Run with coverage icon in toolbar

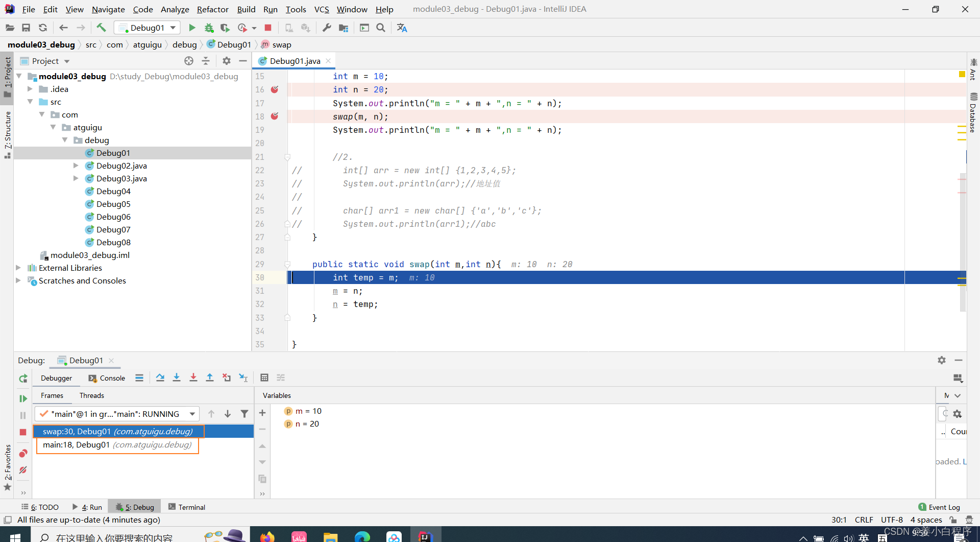click(x=225, y=28)
